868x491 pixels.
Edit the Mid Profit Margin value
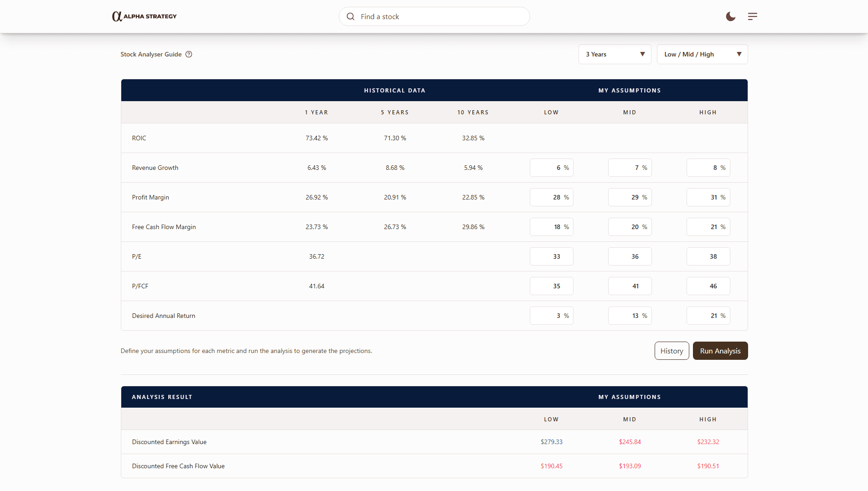(630, 197)
